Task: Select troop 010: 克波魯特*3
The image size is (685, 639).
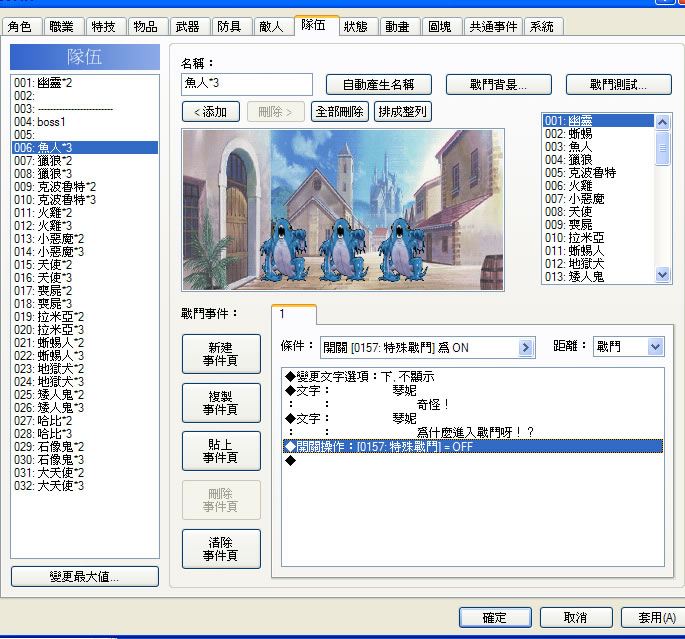Action: 85,200
